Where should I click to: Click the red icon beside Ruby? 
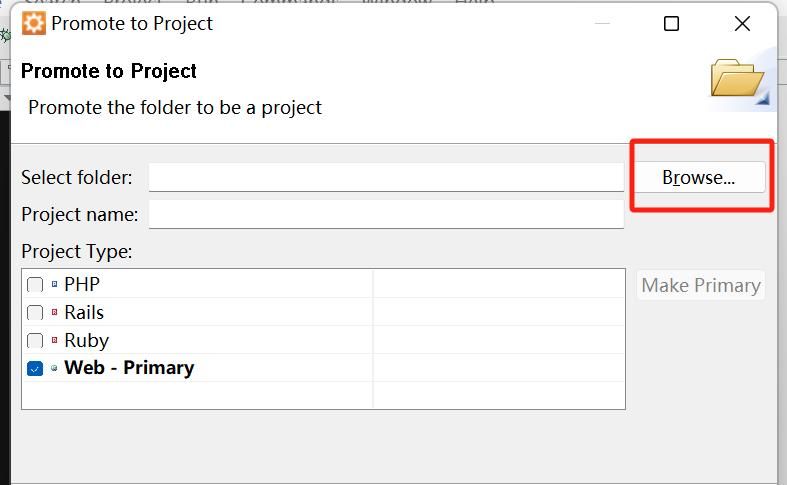[54, 341]
